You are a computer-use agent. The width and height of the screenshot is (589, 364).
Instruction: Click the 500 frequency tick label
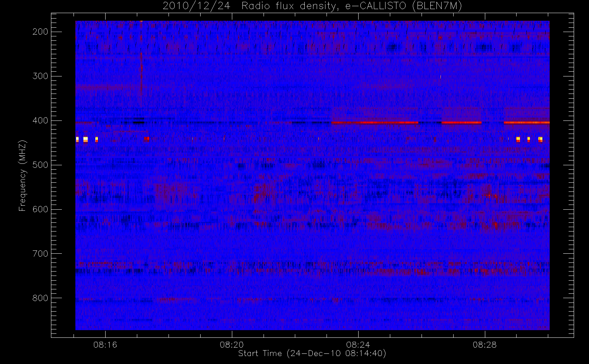[x=40, y=165]
